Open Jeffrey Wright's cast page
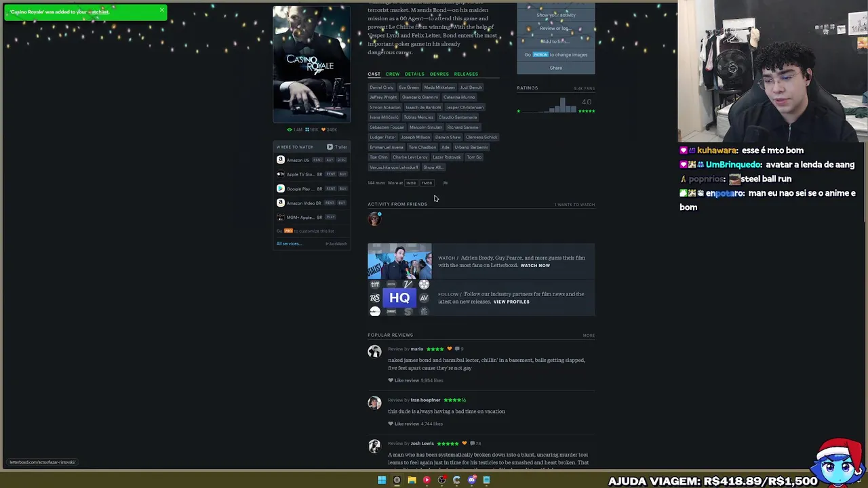Image resolution: width=868 pixels, height=488 pixels. coord(383,97)
